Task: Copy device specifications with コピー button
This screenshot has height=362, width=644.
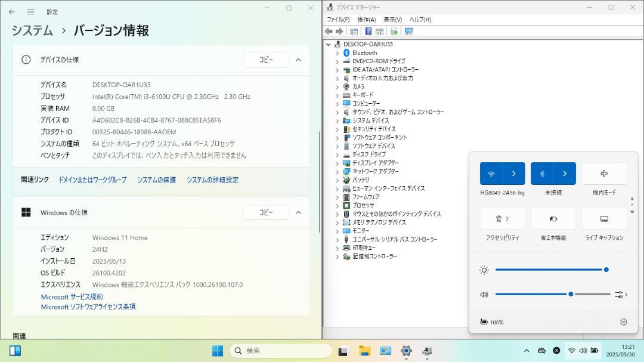Action: (266, 60)
